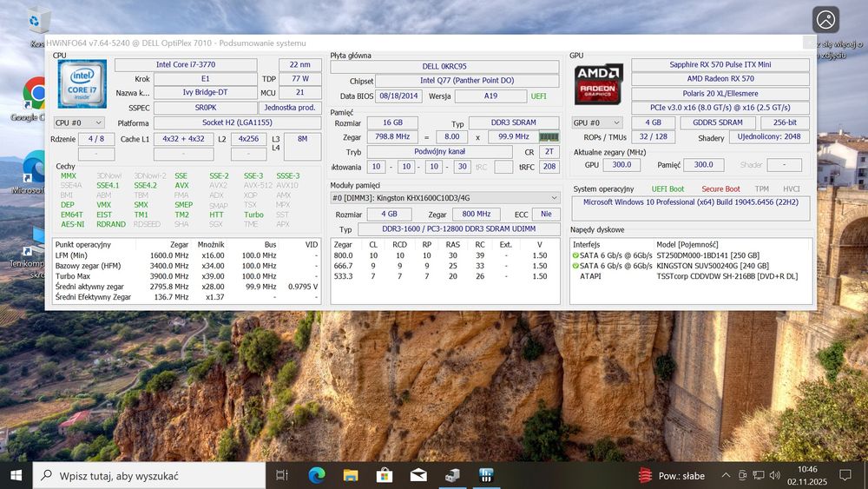The image size is (868, 489).
Task: Click the Pow.: słabe weather widget
Action: [x=672, y=476]
